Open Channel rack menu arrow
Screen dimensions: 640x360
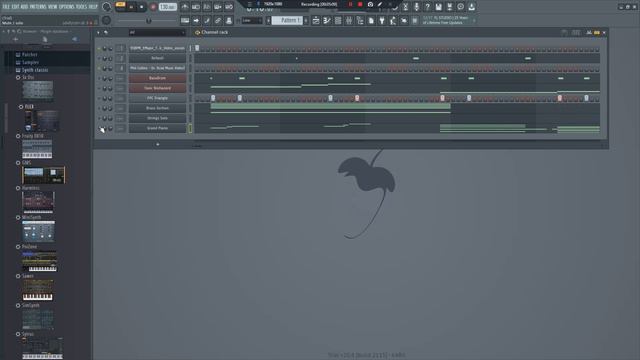98,33
